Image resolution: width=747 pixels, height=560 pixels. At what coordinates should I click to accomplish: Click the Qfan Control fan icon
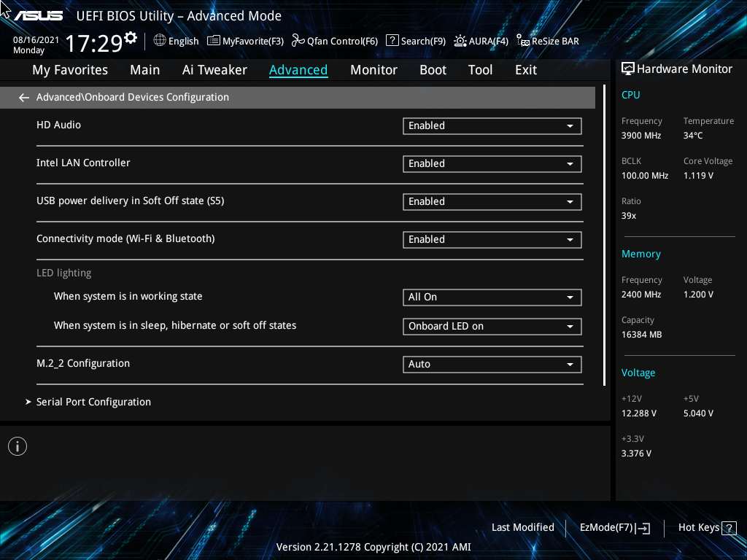298,41
